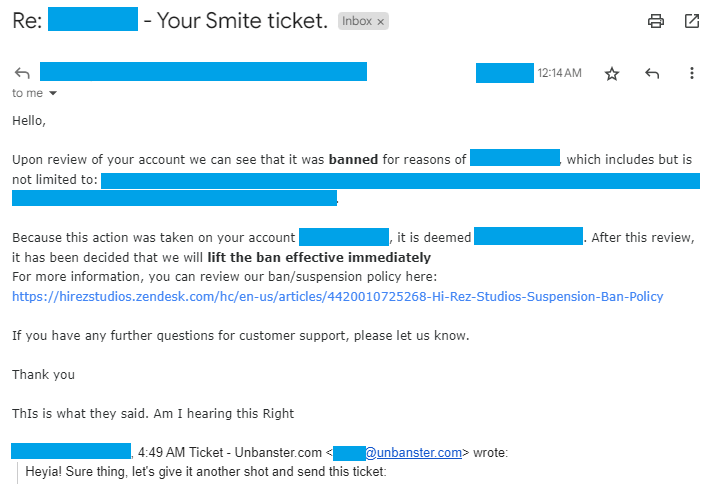This screenshot has height=484, width=714.
Task: Click the 'Your Smite ticket.' subject line
Action: tap(242, 21)
